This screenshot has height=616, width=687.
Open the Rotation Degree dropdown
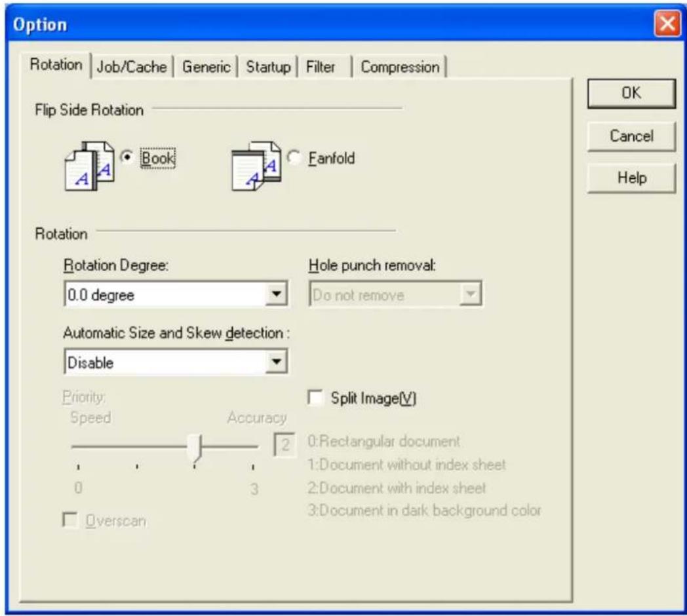click(176, 294)
